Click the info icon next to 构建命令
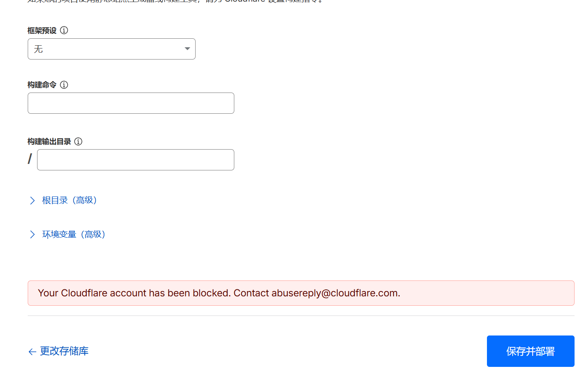 (64, 85)
